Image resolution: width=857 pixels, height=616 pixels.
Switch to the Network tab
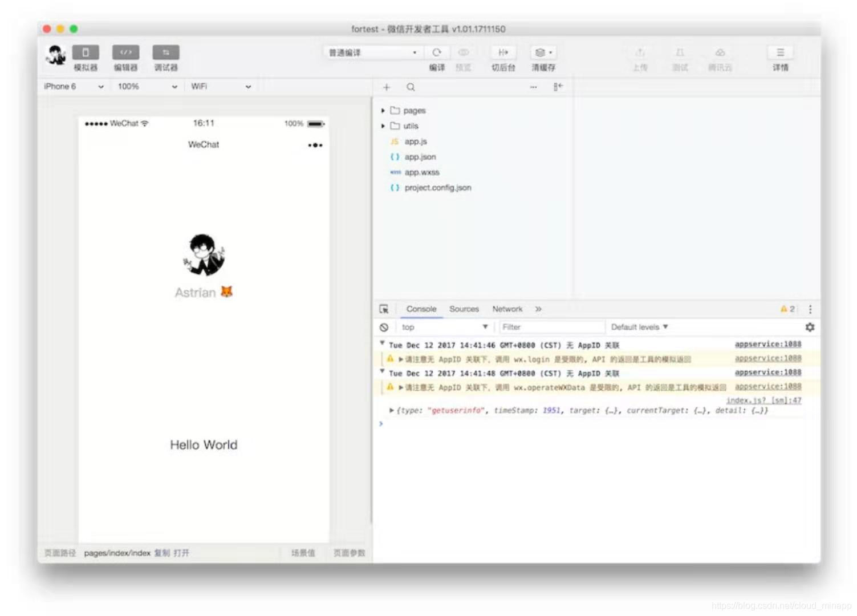(x=507, y=309)
